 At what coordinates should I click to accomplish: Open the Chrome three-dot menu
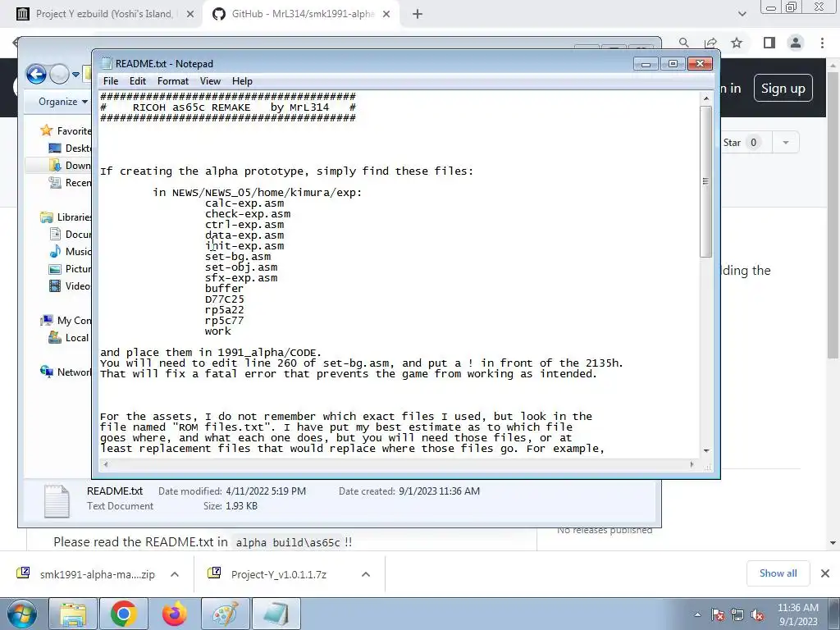[822, 43]
